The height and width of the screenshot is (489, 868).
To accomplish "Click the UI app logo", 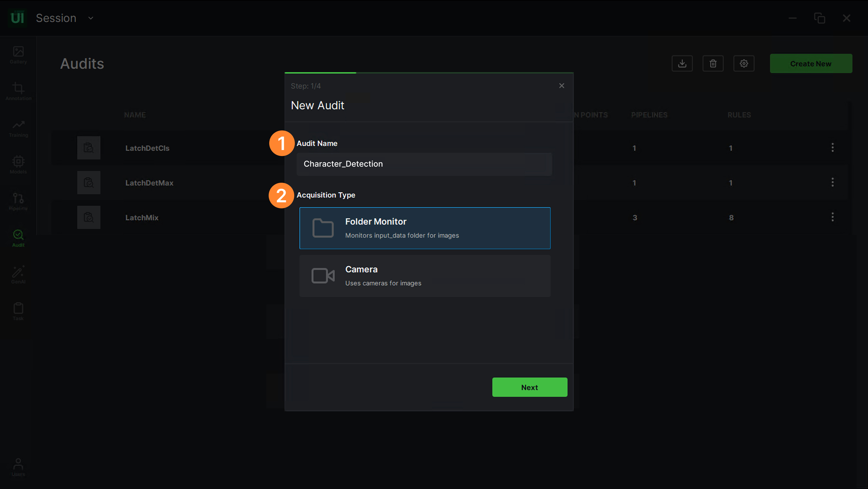I will 17,18.
